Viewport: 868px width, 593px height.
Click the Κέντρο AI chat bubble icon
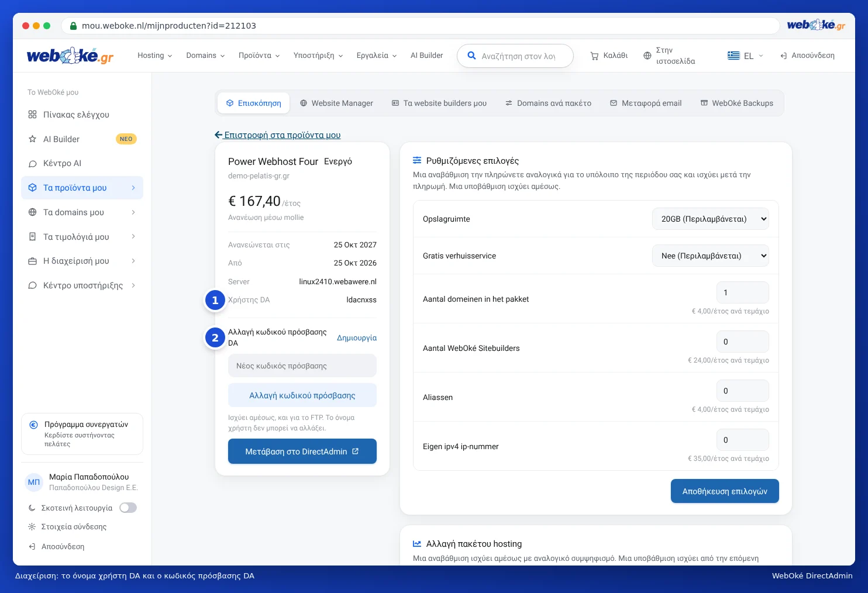pos(32,164)
